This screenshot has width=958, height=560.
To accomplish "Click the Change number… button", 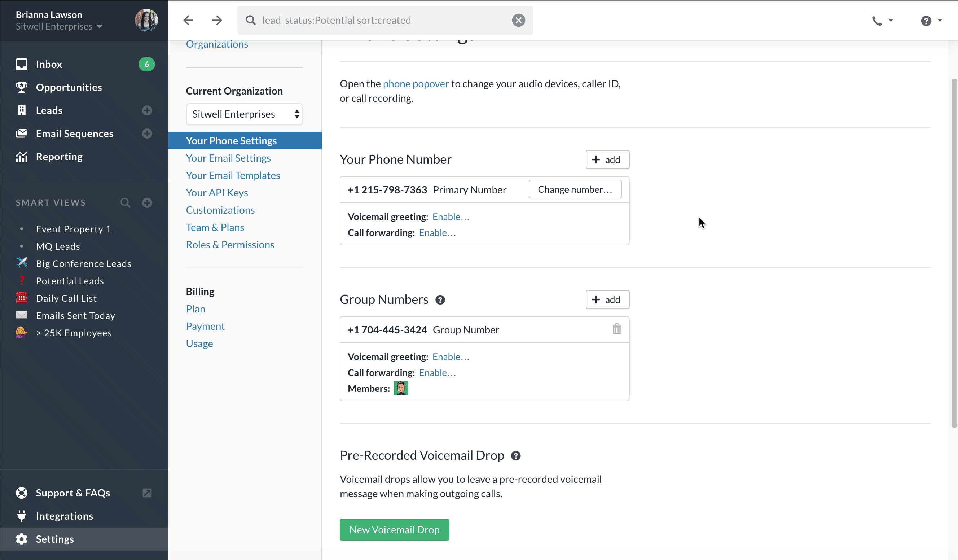I will 575,189.
